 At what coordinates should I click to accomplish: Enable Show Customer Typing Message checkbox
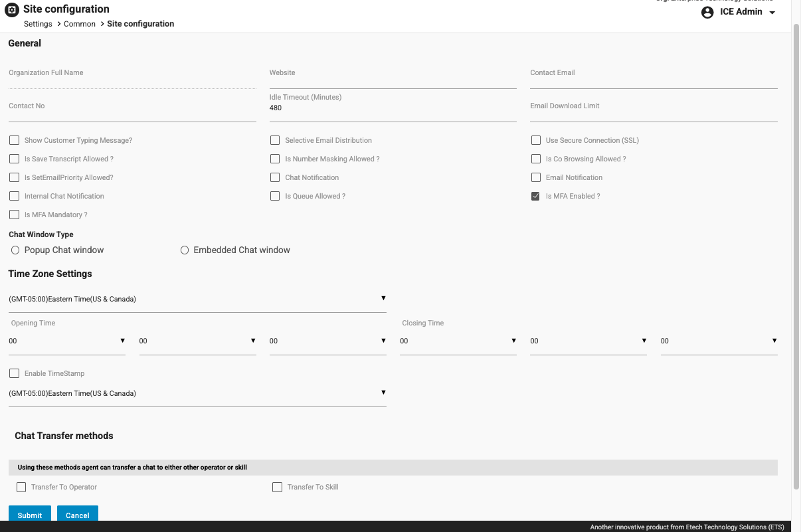tap(15, 141)
